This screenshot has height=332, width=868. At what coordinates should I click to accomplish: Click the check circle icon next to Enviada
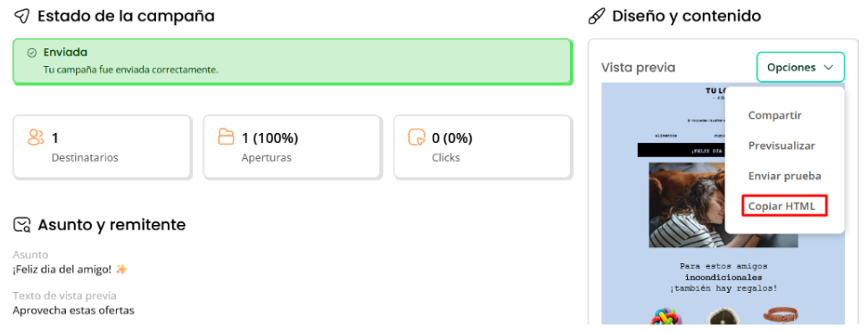(31, 53)
